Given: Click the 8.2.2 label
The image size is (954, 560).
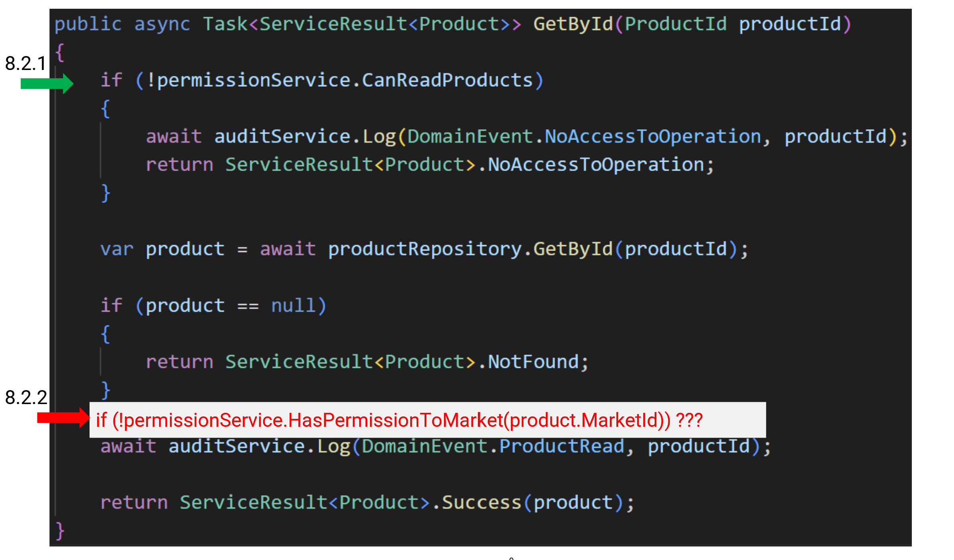Looking at the screenshot, I should coord(26,397).
